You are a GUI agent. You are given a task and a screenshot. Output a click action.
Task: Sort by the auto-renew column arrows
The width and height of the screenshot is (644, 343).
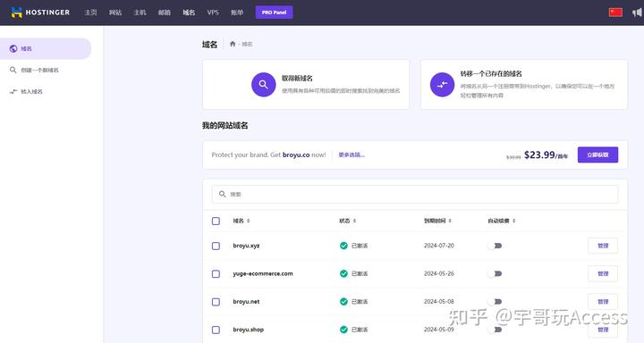[513, 221]
